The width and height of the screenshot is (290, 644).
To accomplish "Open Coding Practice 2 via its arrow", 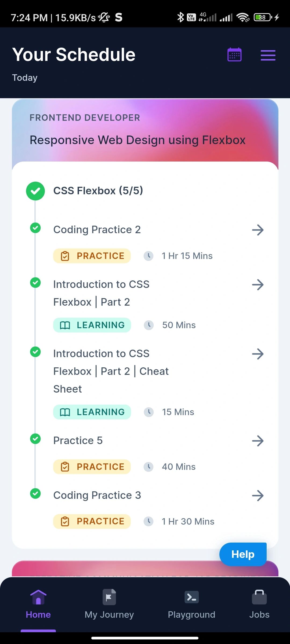I will coord(258,230).
